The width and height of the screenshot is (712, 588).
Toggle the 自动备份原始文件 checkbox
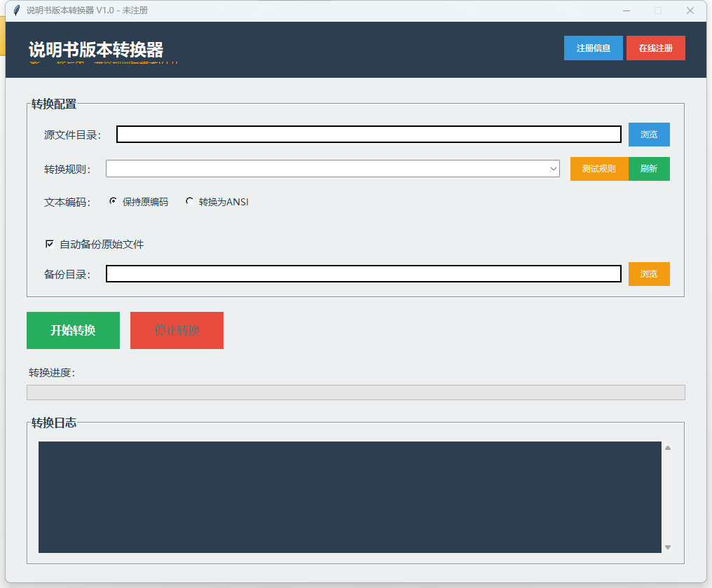coord(50,244)
